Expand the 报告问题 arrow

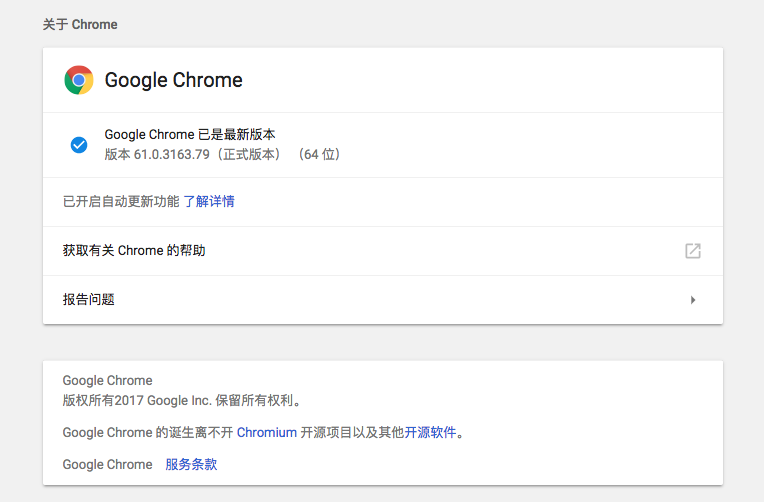[693, 300]
